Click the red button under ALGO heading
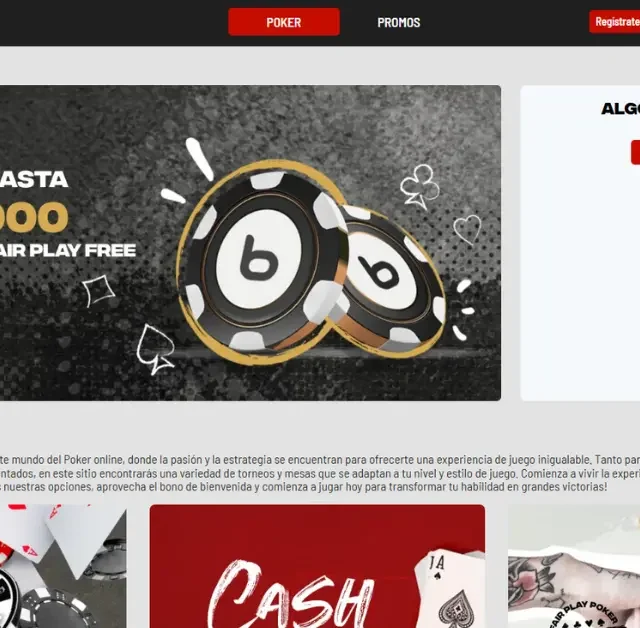Viewport: 640px width, 628px height. (636, 152)
